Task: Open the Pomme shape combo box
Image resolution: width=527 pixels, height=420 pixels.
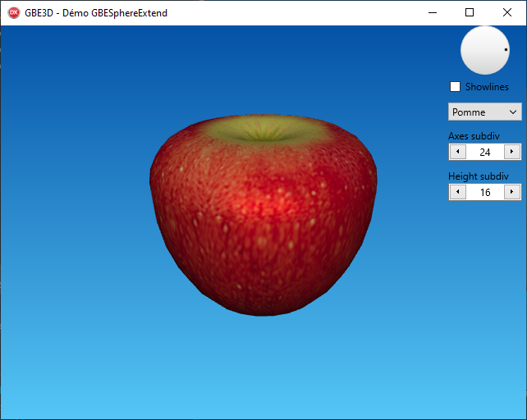Action: pyautogui.click(x=478, y=112)
